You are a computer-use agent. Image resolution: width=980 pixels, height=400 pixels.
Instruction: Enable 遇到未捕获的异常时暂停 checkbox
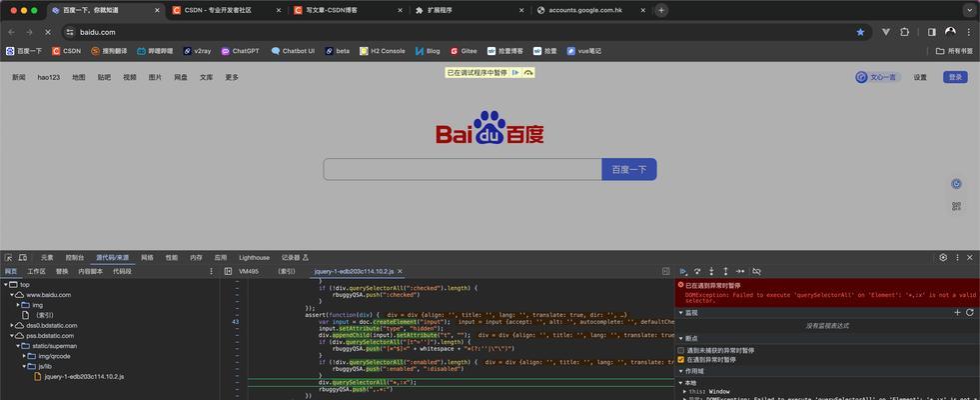click(680, 351)
